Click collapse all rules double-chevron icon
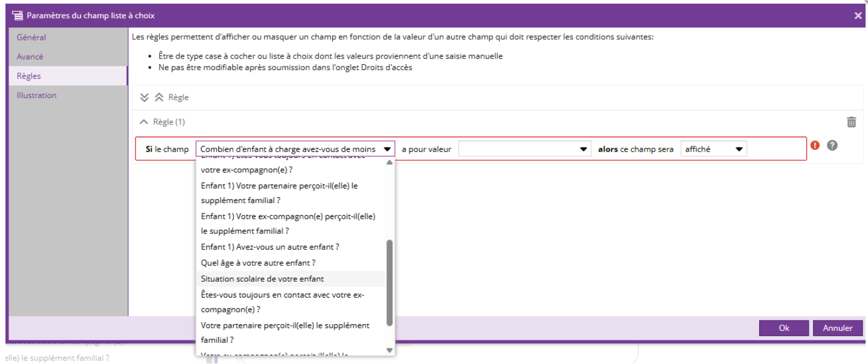The width and height of the screenshot is (868, 364). tap(159, 97)
